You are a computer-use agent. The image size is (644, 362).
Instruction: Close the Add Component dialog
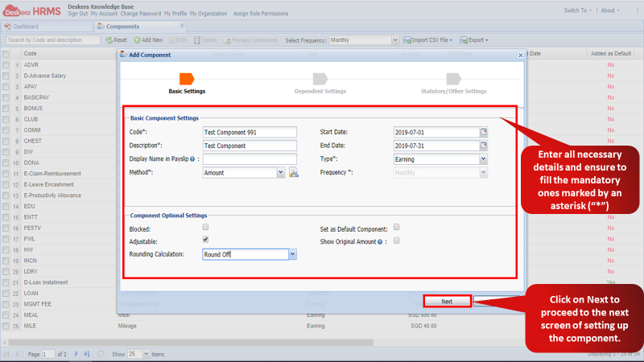click(x=520, y=55)
